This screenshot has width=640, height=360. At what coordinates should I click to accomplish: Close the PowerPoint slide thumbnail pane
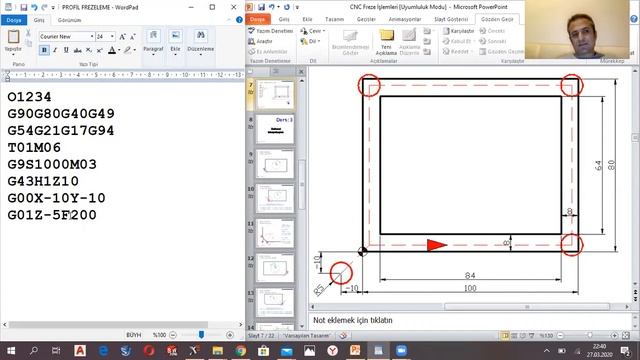(301, 71)
